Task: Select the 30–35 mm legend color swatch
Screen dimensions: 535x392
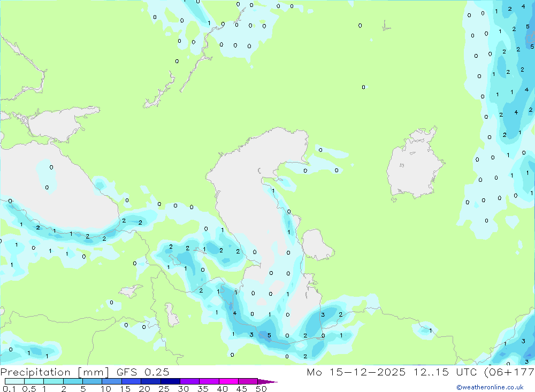Action: coord(190,381)
